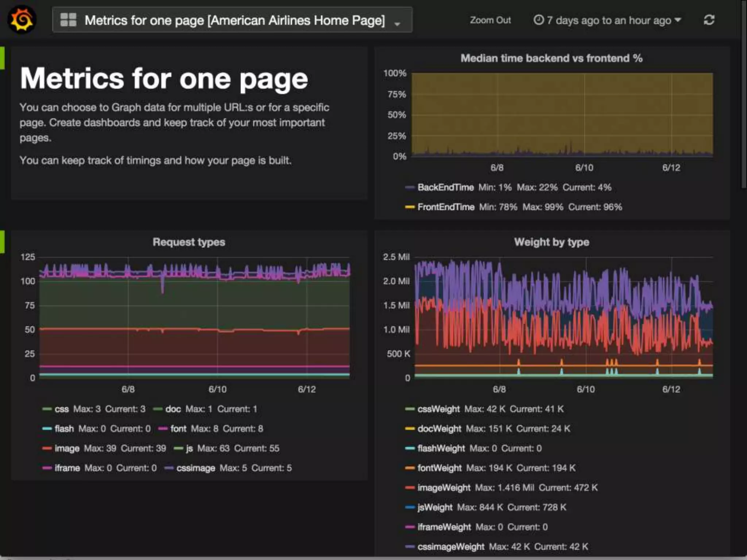Click green row handle beside Request types

tap(2, 242)
